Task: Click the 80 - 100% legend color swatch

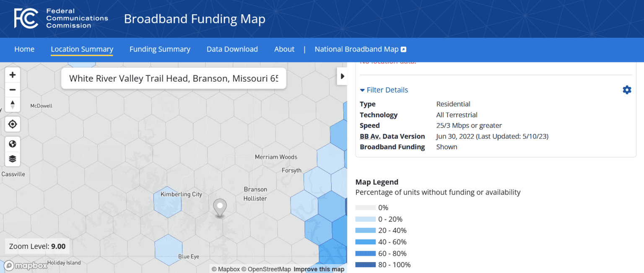Action: pos(365,265)
